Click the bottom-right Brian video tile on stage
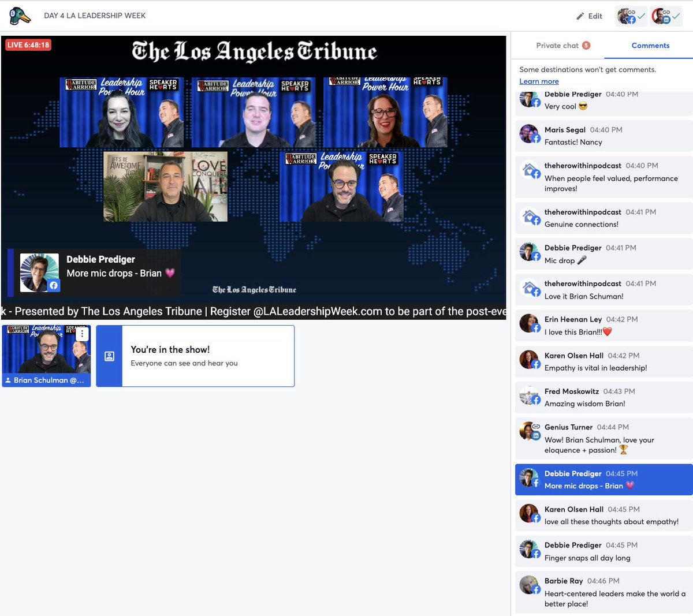 pos(342,186)
